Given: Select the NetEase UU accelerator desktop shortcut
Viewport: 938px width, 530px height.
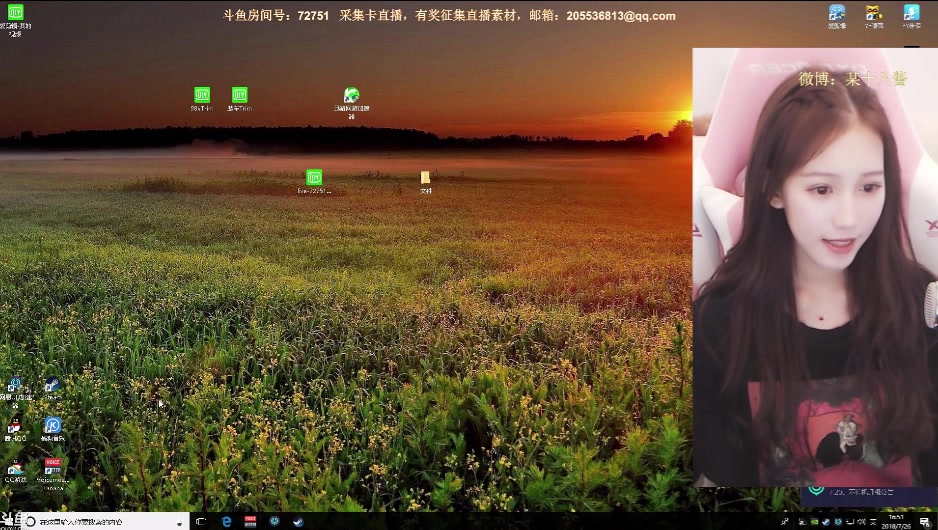Looking at the screenshot, I should pos(16,392).
